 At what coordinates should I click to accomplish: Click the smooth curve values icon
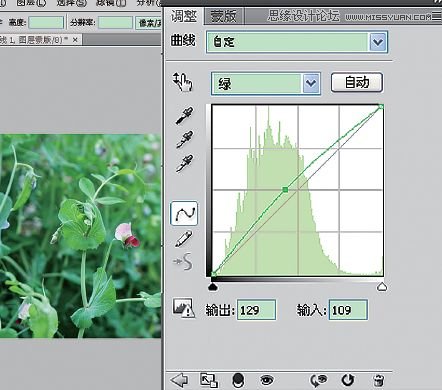pyautogui.click(x=183, y=261)
